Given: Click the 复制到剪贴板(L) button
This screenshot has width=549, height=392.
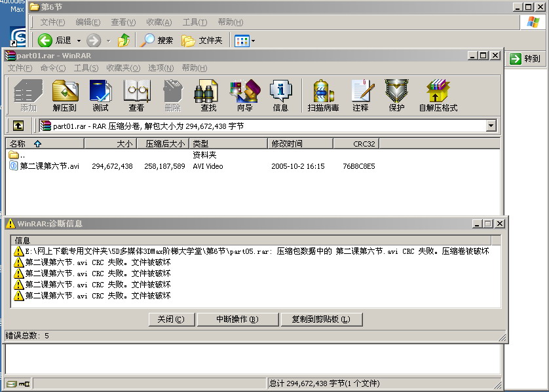Looking at the screenshot, I should coord(322,319).
